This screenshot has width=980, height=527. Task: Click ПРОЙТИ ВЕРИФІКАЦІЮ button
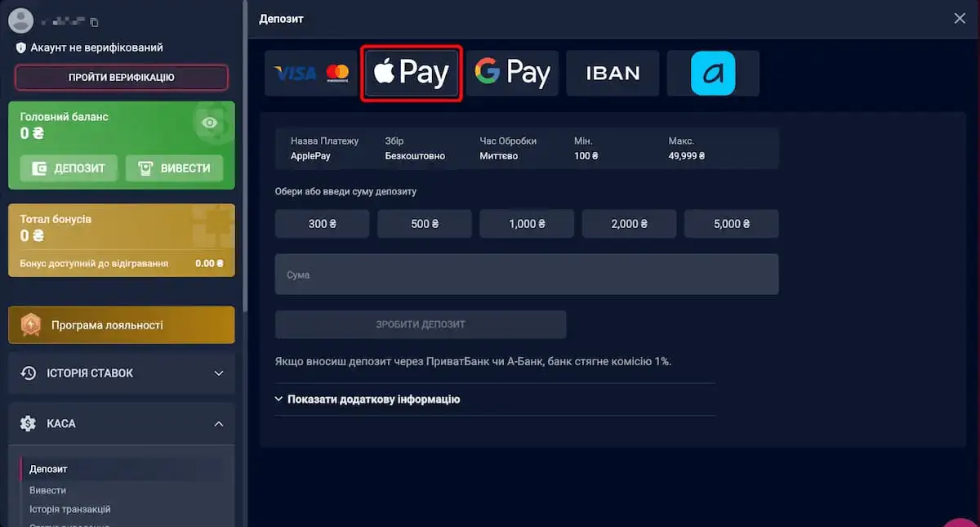click(x=121, y=78)
